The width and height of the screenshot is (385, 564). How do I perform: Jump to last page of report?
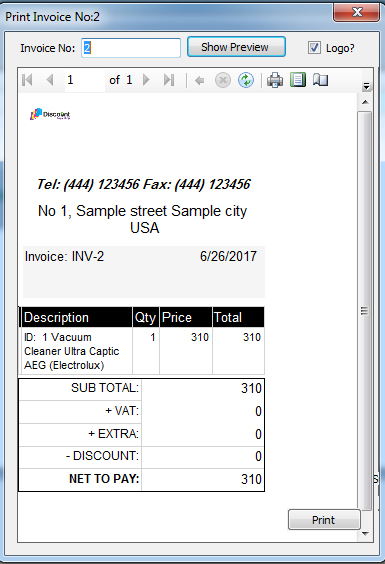coord(169,80)
